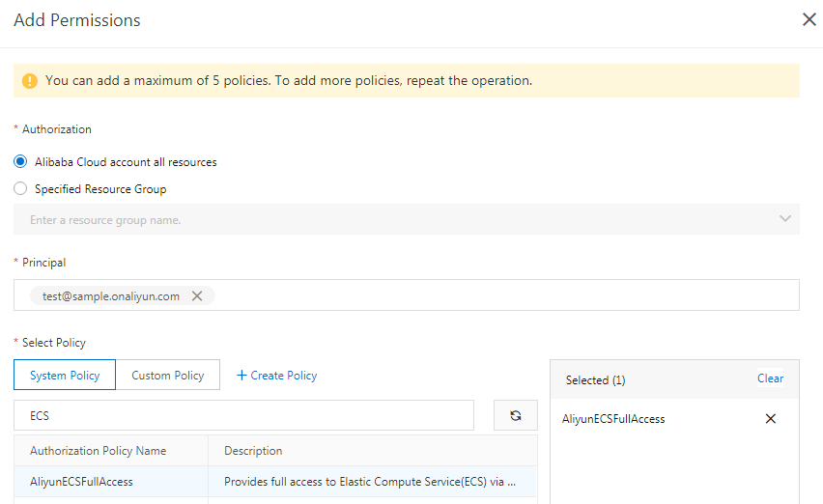The width and height of the screenshot is (823, 504).
Task: Select the AliyunECSFullAccess policy row
Action: [x=275, y=482]
